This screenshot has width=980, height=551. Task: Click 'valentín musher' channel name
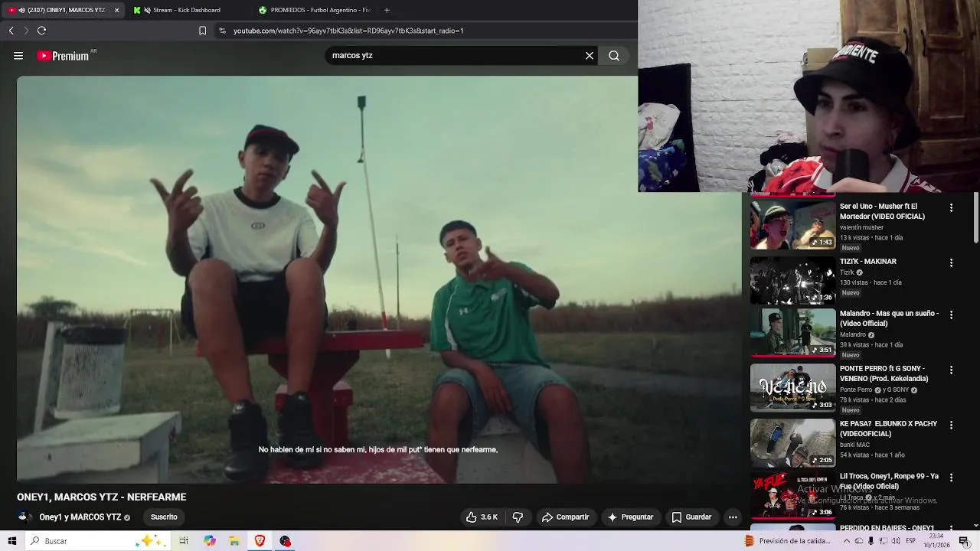tap(861, 227)
